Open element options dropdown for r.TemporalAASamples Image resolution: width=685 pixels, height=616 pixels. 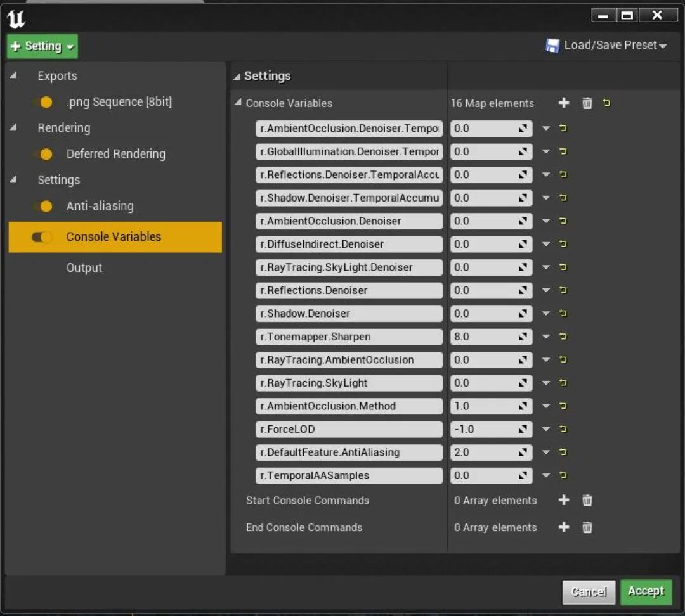click(545, 475)
